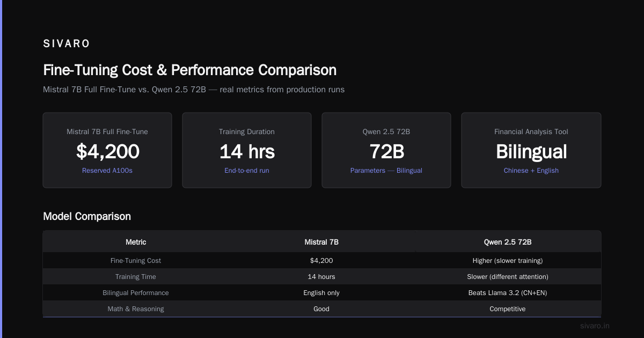Click the Beats Llama 3.2 (CN+EN) cell
The height and width of the screenshot is (338, 644).
coord(508,293)
